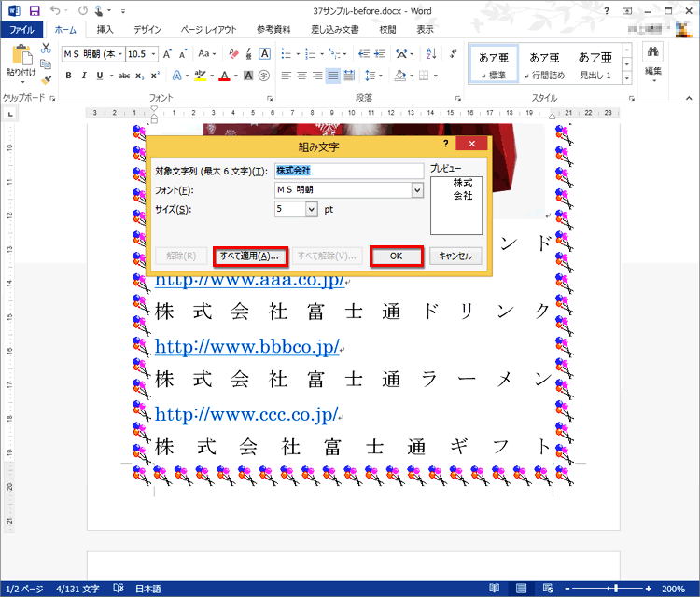Adjust the zoom slider in status bar
Screen dimensions: 700x597
pyautogui.click(x=616, y=589)
